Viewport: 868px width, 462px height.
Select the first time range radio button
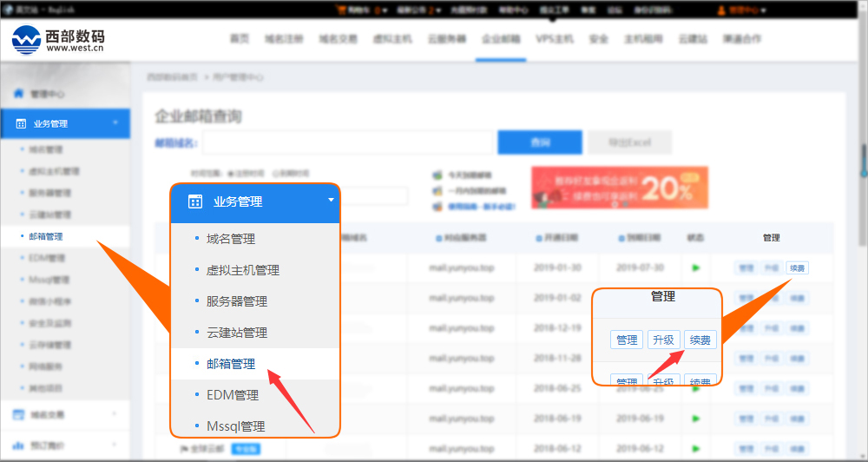click(229, 174)
